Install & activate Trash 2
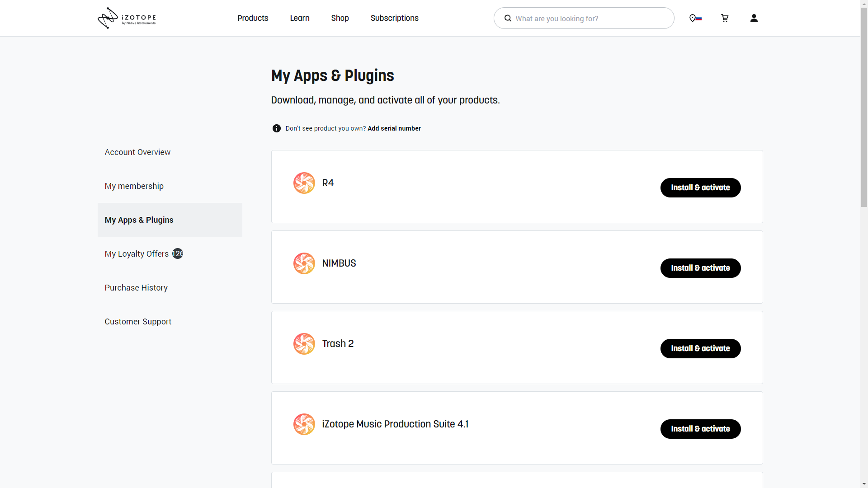868x488 pixels. (700, 348)
